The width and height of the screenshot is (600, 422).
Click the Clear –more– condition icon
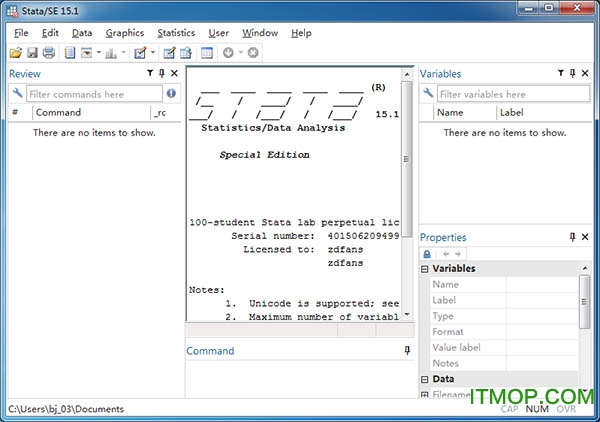click(x=228, y=52)
